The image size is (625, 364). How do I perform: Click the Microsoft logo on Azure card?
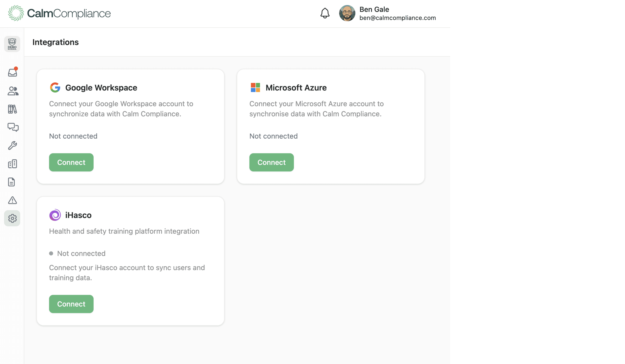point(255,88)
